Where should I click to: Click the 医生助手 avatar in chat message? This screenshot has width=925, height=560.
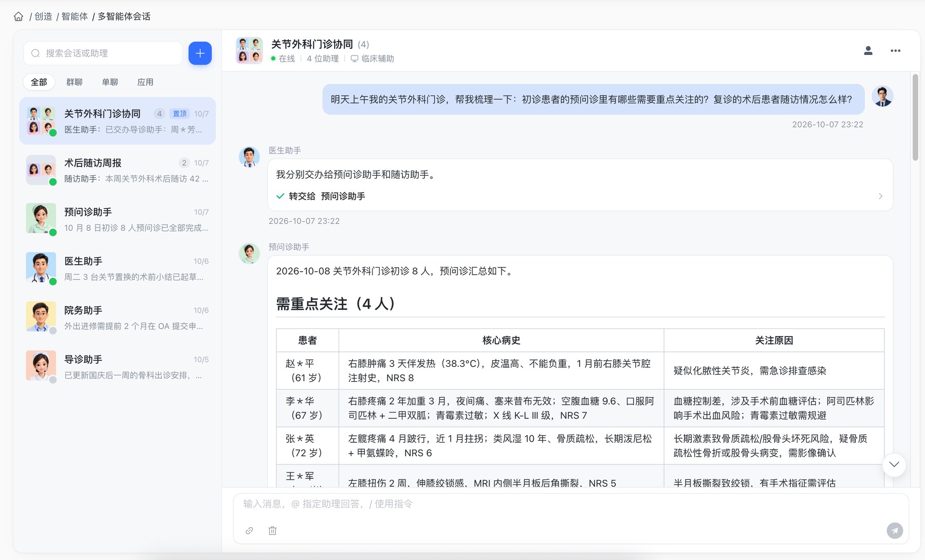pyautogui.click(x=249, y=157)
